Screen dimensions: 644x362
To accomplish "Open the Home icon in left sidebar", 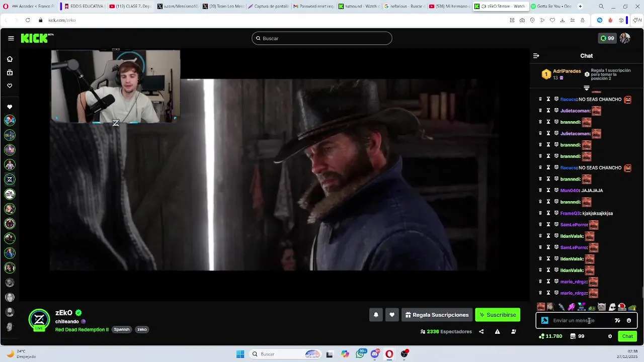I will tap(10, 59).
